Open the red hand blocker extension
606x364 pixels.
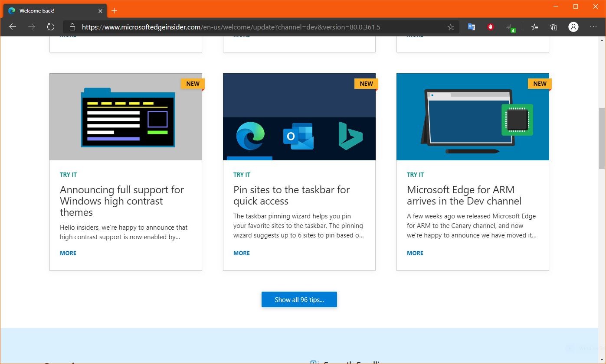click(x=491, y=27)
